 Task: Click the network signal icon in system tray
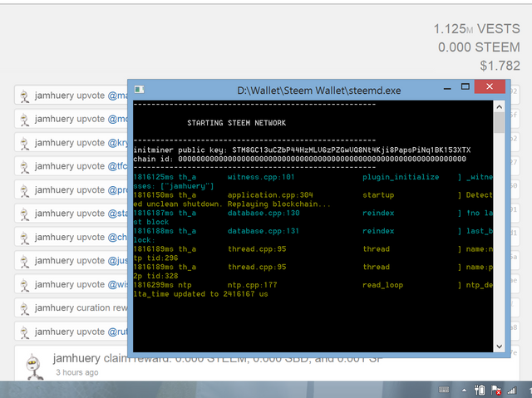[x=512, y=391]
